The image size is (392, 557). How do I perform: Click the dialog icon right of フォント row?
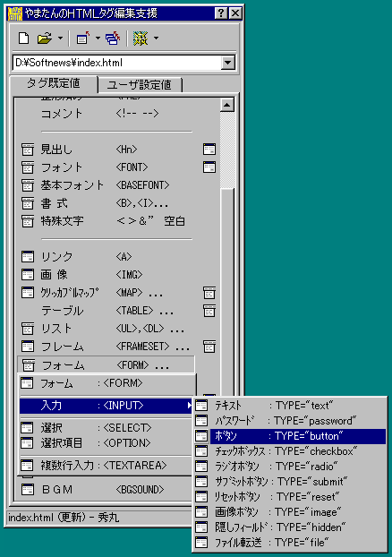[209, 167]
